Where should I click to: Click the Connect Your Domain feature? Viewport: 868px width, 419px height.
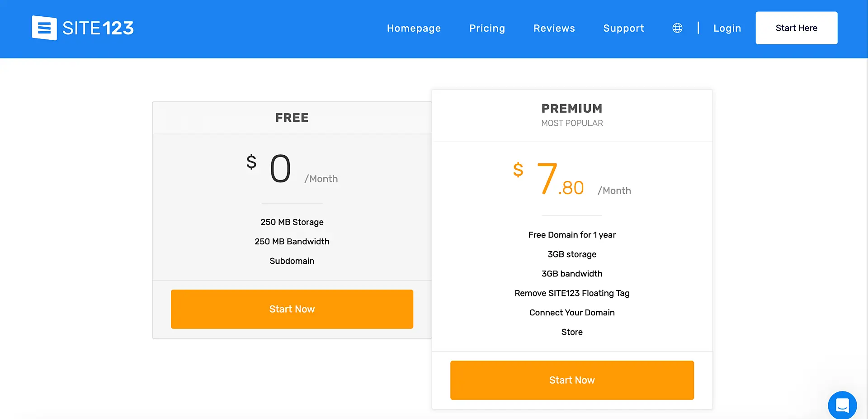point(571,313)
